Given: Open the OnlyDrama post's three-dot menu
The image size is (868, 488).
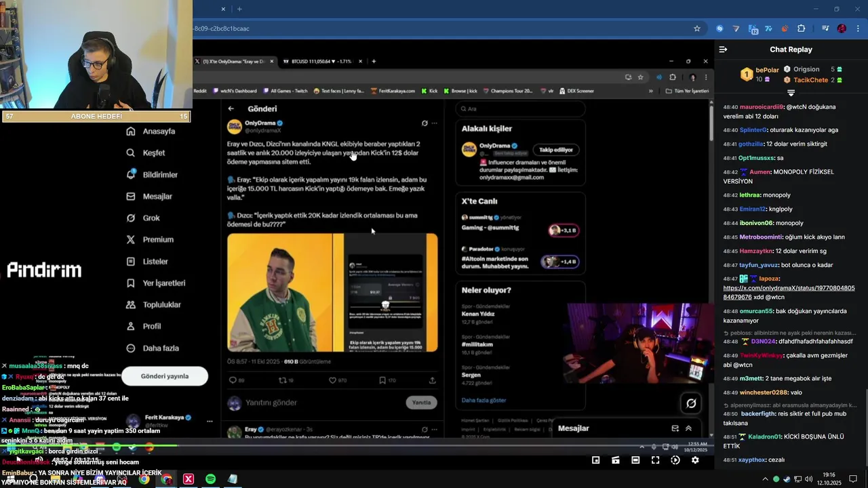Looking at the screenshot, I should 435,123.
